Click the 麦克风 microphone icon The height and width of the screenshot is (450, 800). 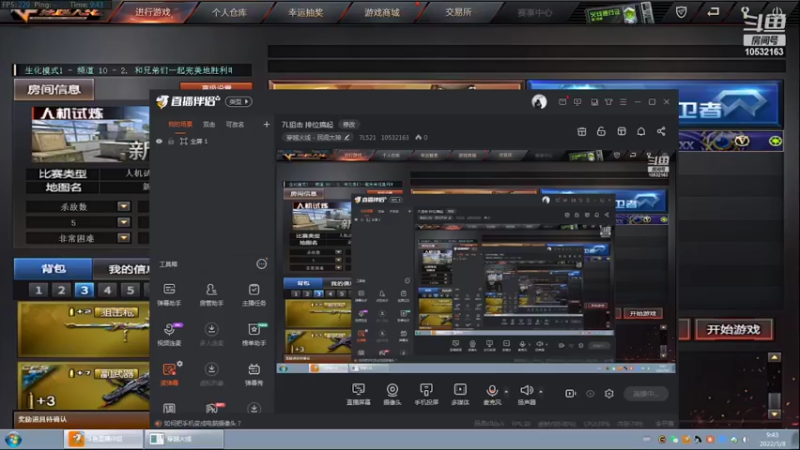[x=492, y=391]
